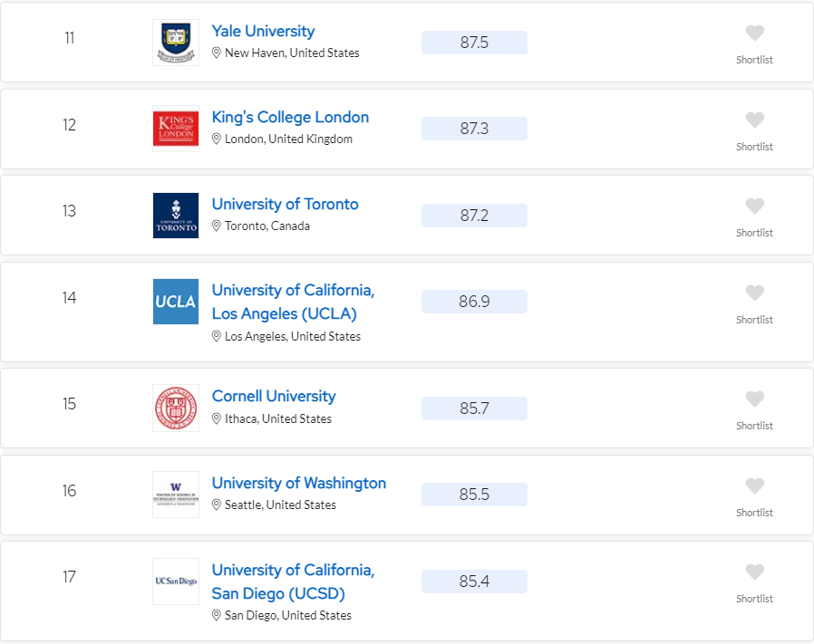814x644 pixels.
Task: Open the King's College London red logo
Action: click(x=176, y=129)
